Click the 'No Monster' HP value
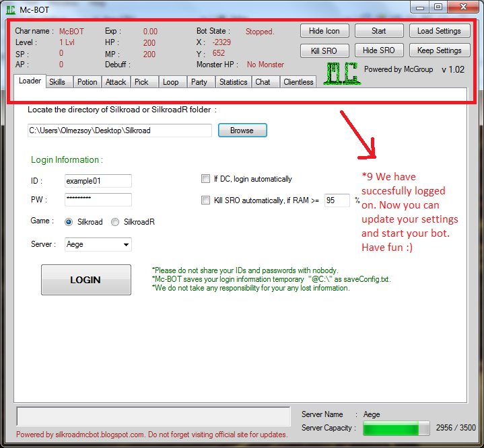This screenshot has width=484, height=448. point(265,65)
